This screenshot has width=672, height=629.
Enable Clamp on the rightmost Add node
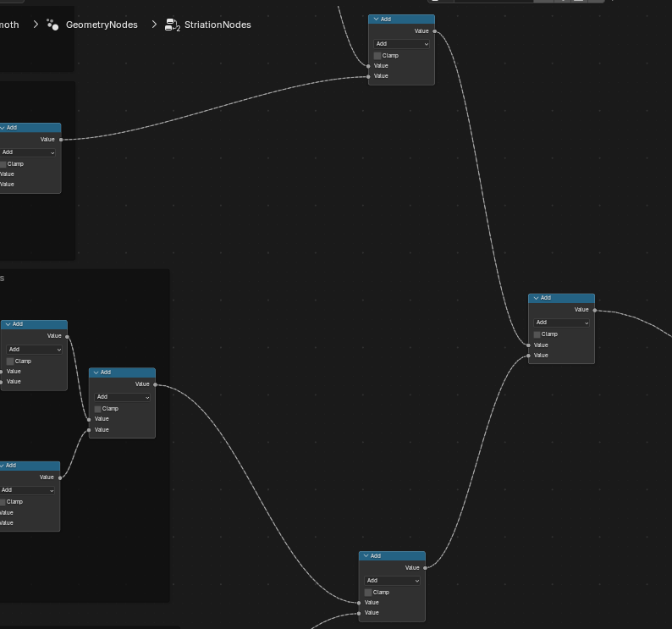[x=537, y=334]
